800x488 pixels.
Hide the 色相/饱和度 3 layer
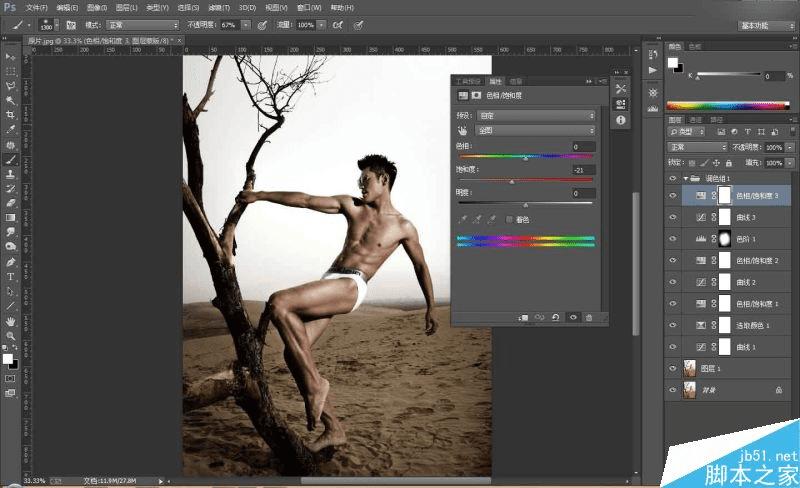click(672, 196)
